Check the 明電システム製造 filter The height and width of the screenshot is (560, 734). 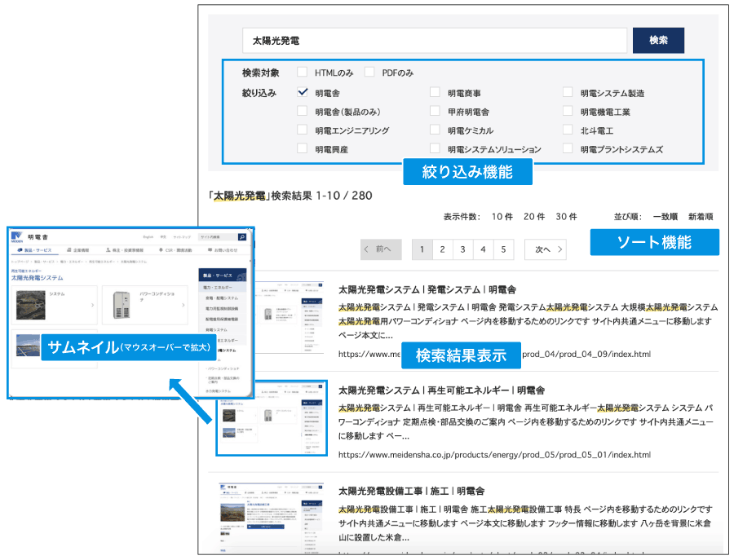pos(568,92)
